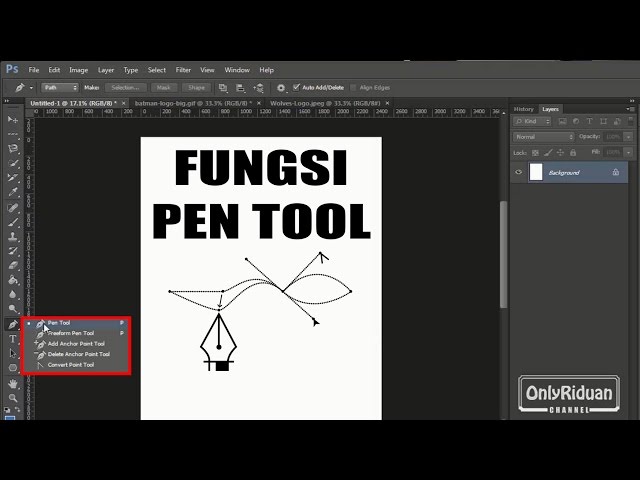Select the Crop tool in toolbox
Image resolution: width=640 pixels, height=480 pixels.
point(13,177)
